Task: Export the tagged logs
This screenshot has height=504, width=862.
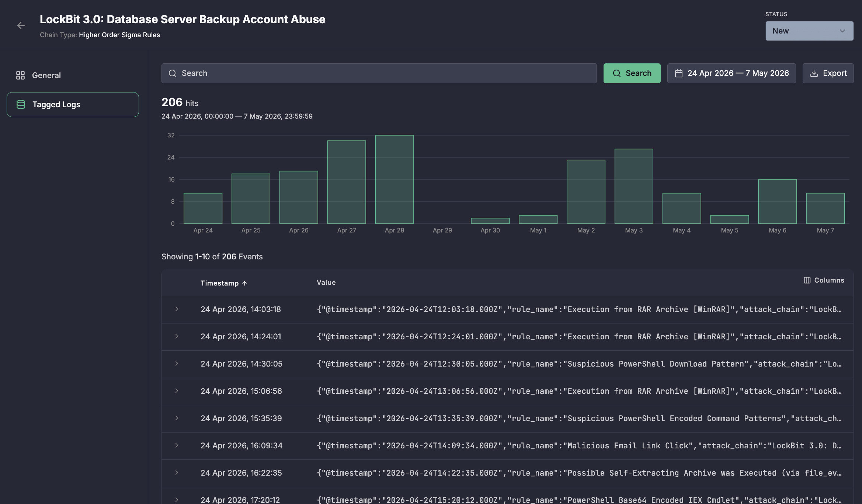Action: pos(828,73)
